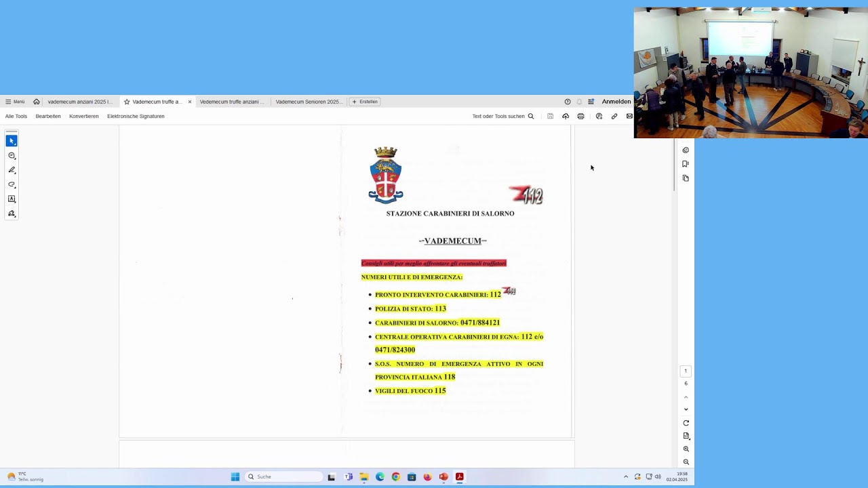Open Firefox from taskbar
The image size is (868, 488).
[427, 477]
